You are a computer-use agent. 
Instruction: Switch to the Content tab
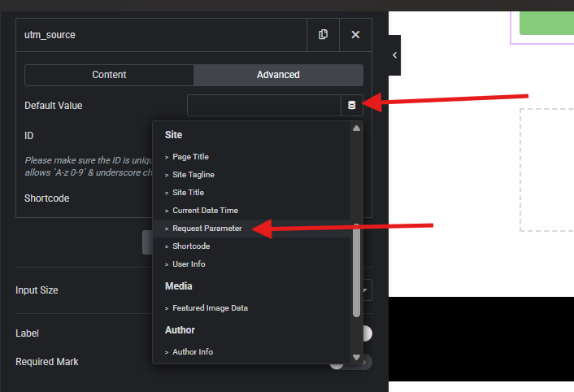coord(109,75)
